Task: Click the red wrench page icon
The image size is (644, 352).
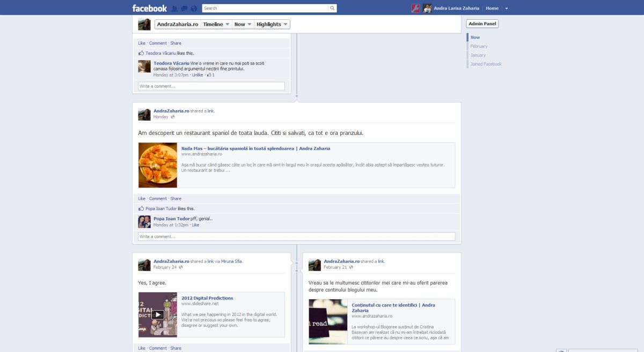Action: (x=415, y=8)
